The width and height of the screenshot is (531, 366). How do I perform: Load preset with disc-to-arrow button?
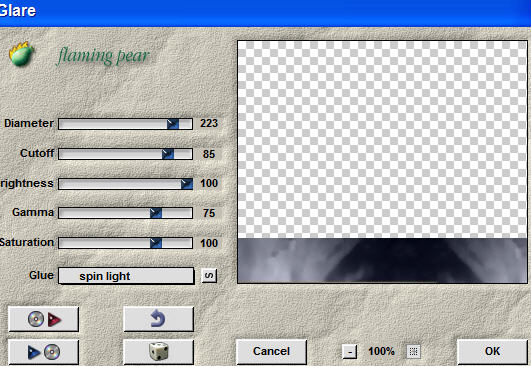(44, 319)
